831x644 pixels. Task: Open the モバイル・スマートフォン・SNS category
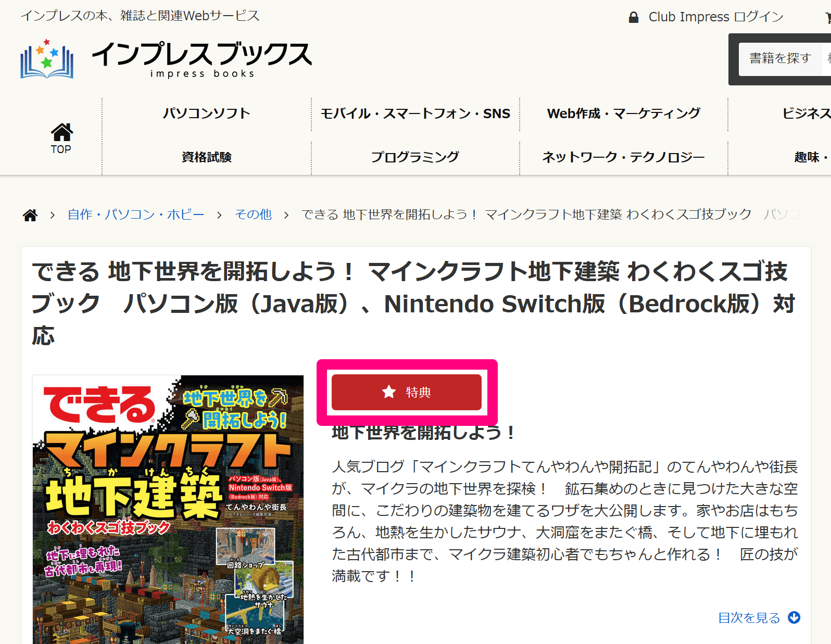pos(415,113)
